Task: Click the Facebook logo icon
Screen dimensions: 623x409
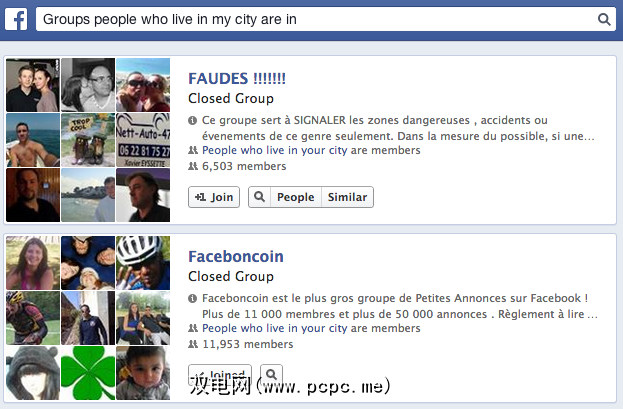Action: [16, 19]
